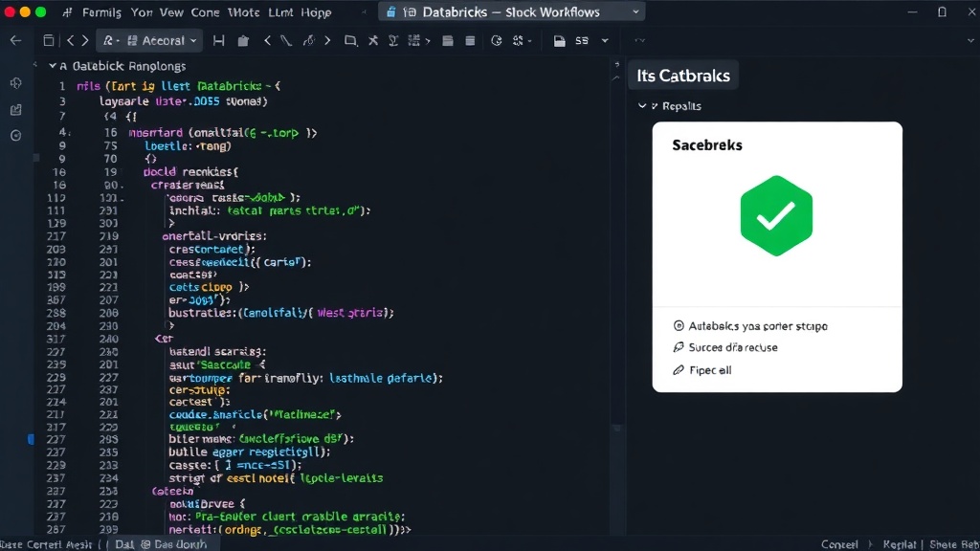
Task: Click the clipboard paste icon in toolbar
Action: coord(243,40)
